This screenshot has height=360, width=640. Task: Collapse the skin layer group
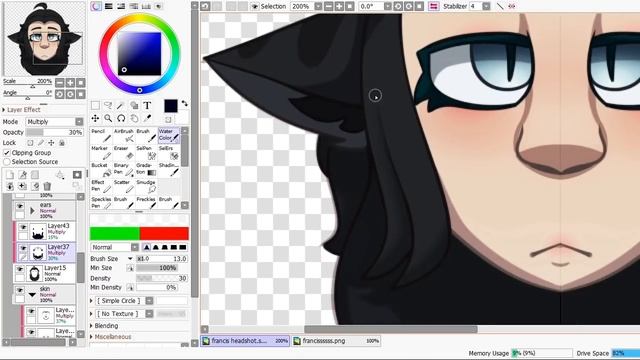pos(32,294)
